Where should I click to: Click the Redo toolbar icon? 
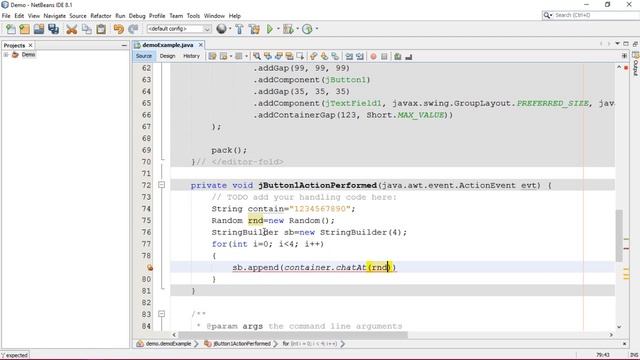tap(133, 29)
